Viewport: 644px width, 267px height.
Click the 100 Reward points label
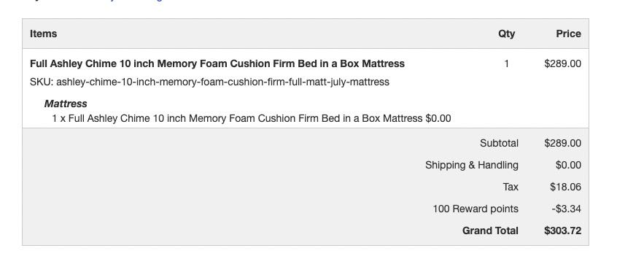476,209
